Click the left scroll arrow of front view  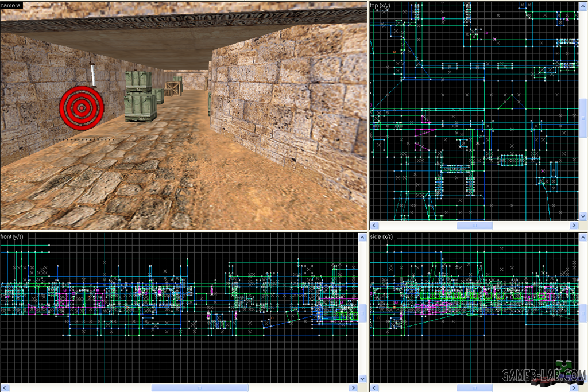click(5, 388)
